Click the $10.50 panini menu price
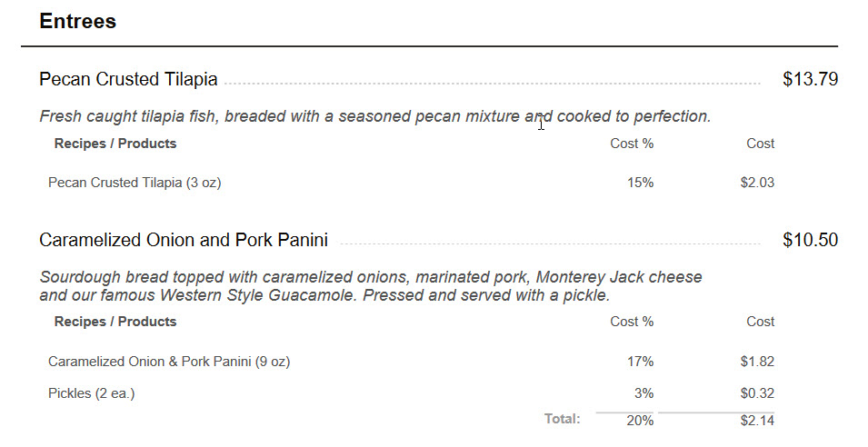The width and height of the screenshot is (868, 447). pyautogui.click(x=810, y=241)
